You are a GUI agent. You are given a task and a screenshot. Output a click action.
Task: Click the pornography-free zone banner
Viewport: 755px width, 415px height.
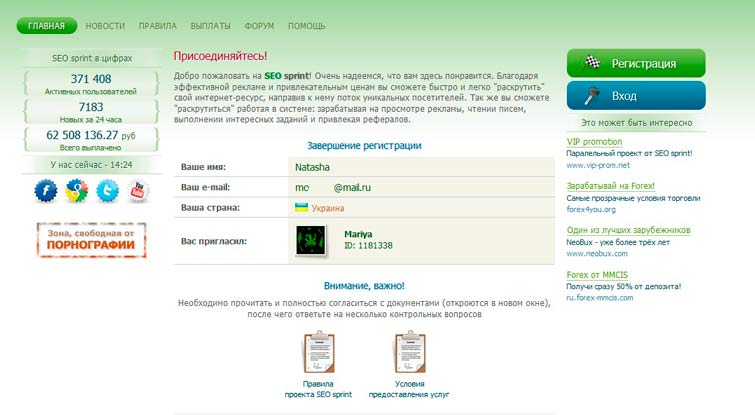(x=91, y=240)
